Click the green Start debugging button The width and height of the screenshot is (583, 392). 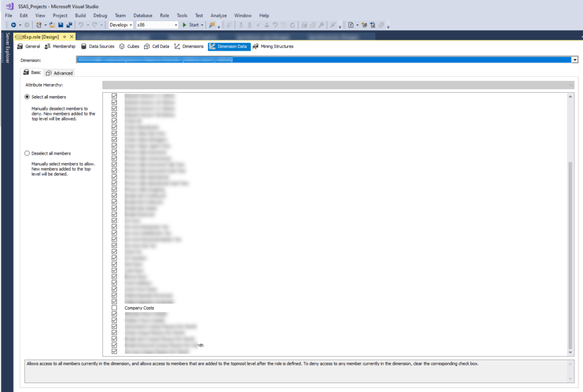pos(191,25)
